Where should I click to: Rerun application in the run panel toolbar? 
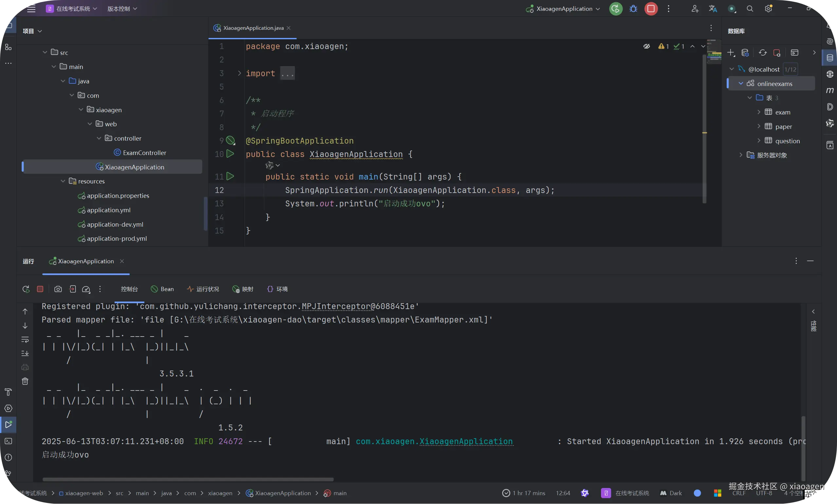click(x=26, y=289)
